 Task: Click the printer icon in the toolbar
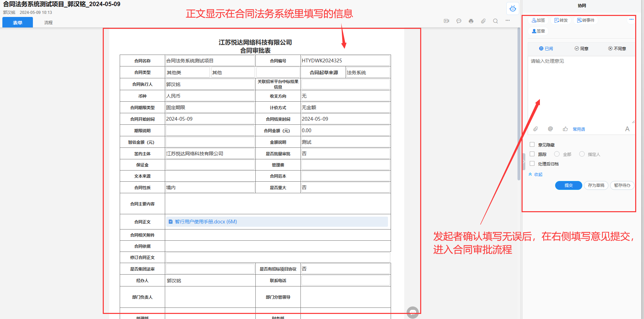[x=471, y=21]
